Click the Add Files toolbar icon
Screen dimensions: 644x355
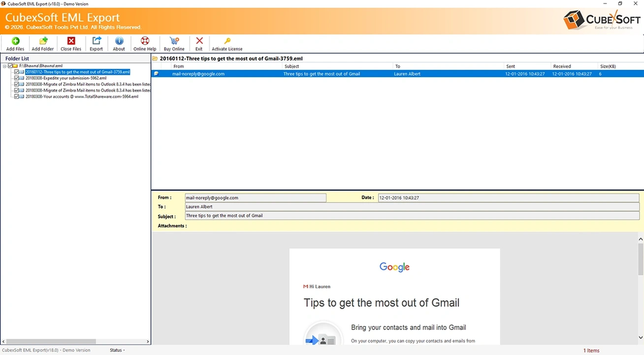pyautogui.click(x=15, y=43)
